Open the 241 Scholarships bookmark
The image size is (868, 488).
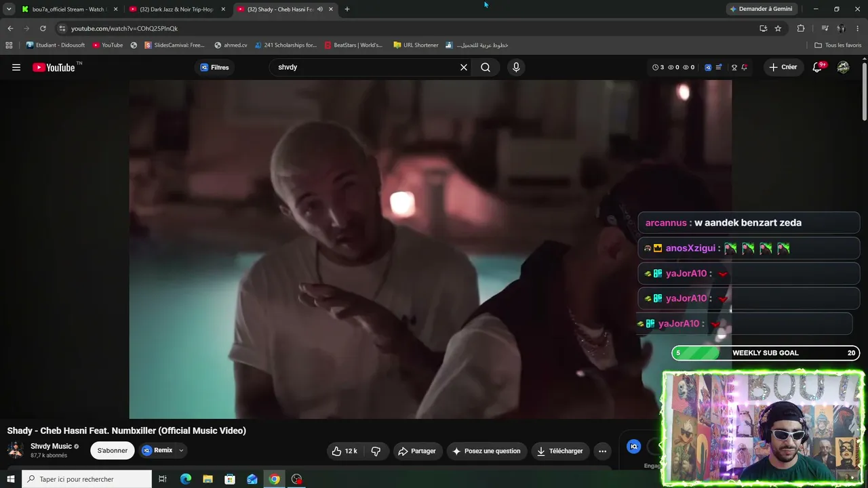point(285,45)
